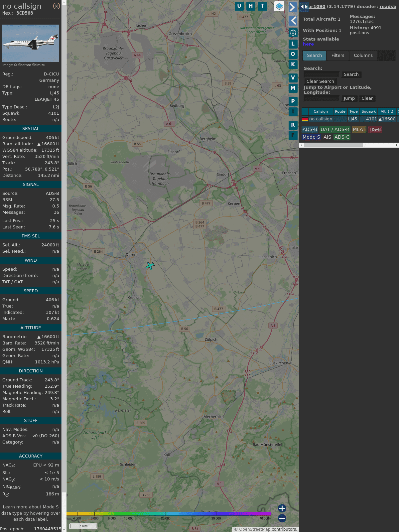Toggle the TIS-B source filter
The image size is (399, 532).
tap(375, 130)
